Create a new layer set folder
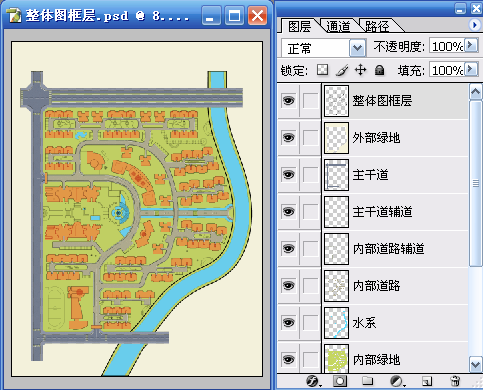Screen dimensions: 483x390 point(367,381)
